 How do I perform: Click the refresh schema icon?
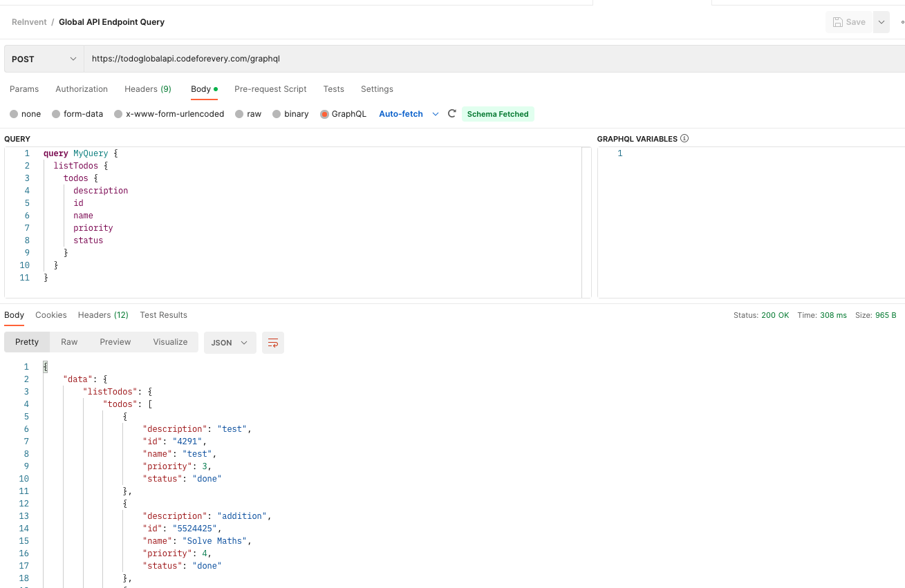click(x=451, y=113)
